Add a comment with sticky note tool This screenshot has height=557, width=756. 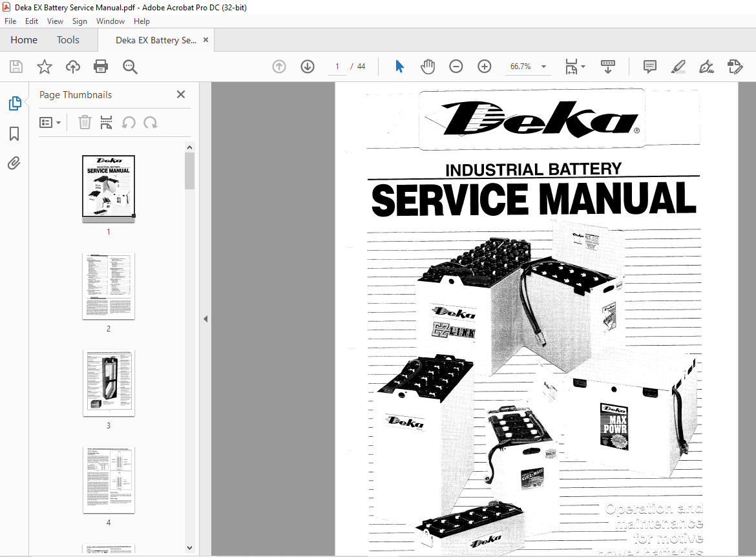click(649, 67)
